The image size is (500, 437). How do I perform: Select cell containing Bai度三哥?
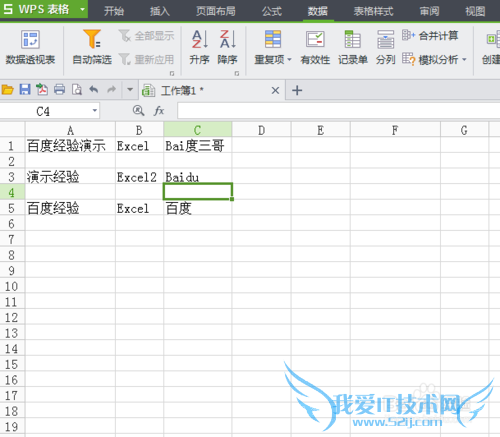(x=198, y=146)
